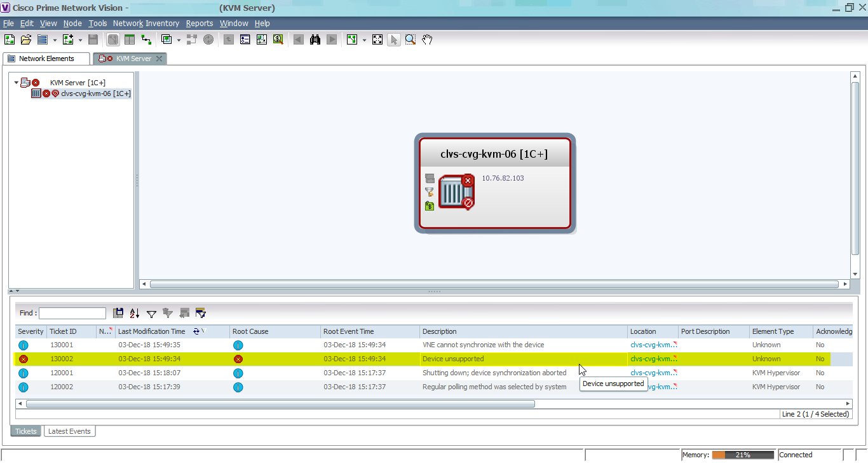Viewport: 868px width, 463px height.
Task: Open an existing map with the folder icon
Action: 25,39
